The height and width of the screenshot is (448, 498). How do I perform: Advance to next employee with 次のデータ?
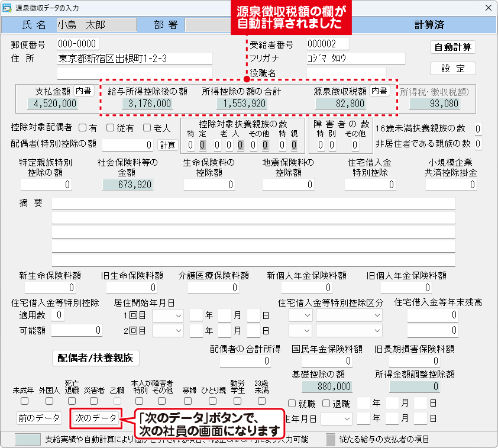[x=96, y=418]
